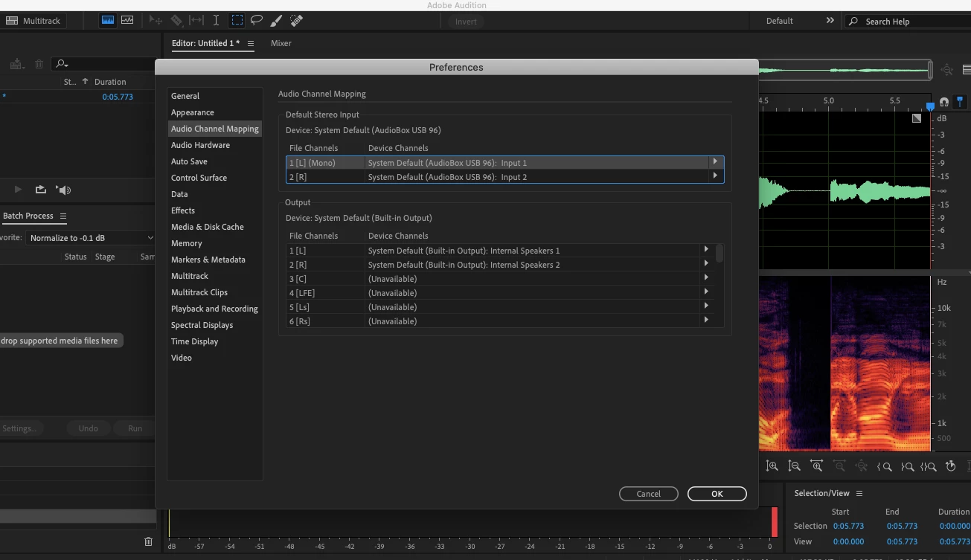This screenshot has width=971, height=560.
Task: Toggle the spectral pitch display
Action: (127, 21)
